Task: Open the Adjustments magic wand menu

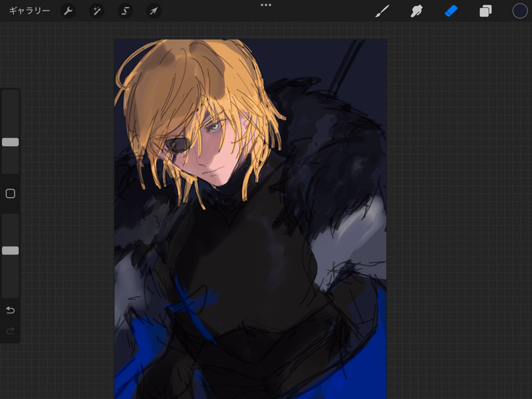Action: pyautogui.click(x=96, y=11)
